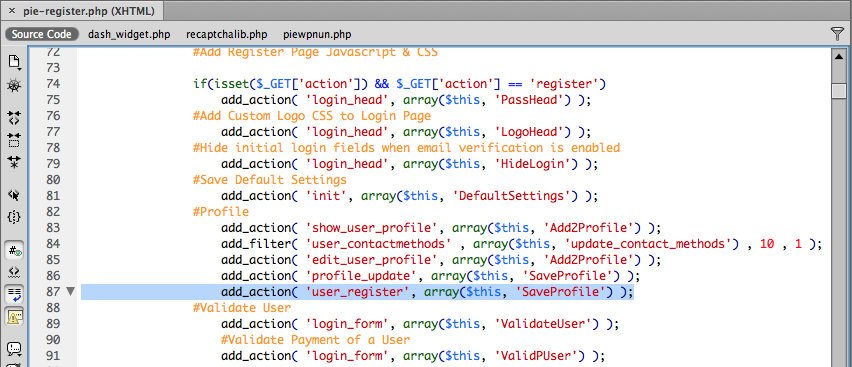Viewport: 852px width, 367px height.
Task: Open the Open Documents list icon
Action: coord(14,62)
